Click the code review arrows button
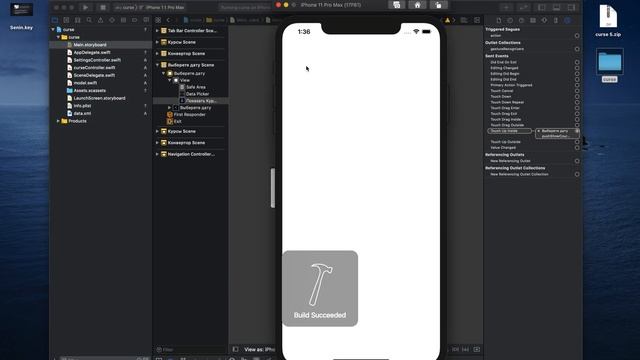The height and width of the screenshot is (360, 640). click(x=524, y=7)
